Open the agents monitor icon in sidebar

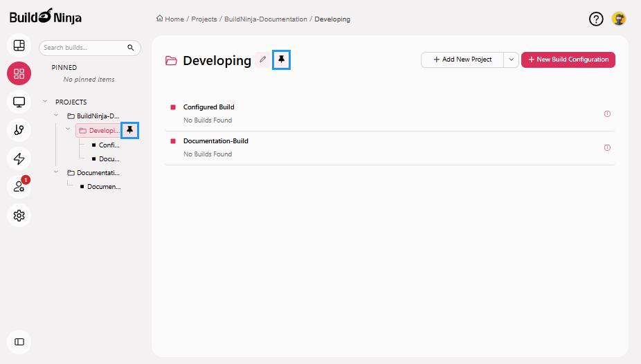coord(19,102)
